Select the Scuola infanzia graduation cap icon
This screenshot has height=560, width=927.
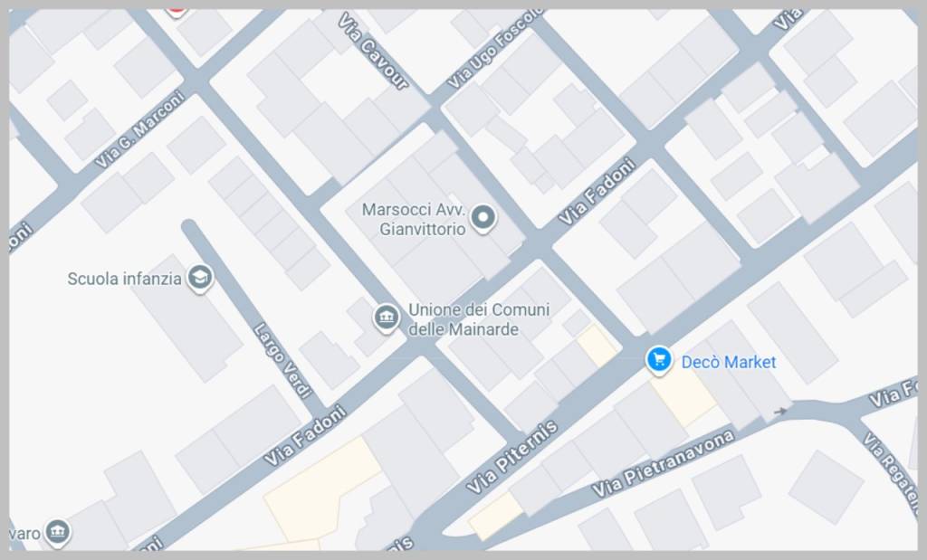pyautogui.click(x=200, y=278)
